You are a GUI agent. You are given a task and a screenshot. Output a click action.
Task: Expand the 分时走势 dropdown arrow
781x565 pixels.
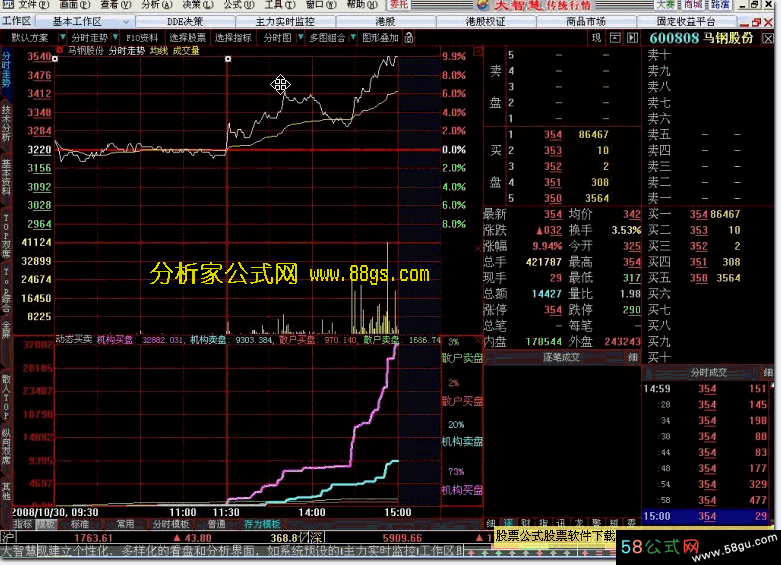pos(116,37)
